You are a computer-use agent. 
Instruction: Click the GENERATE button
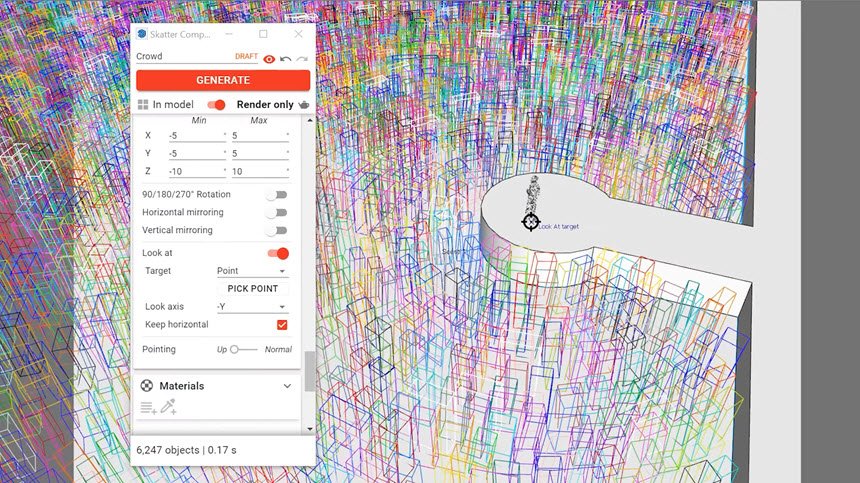[223, 80]
